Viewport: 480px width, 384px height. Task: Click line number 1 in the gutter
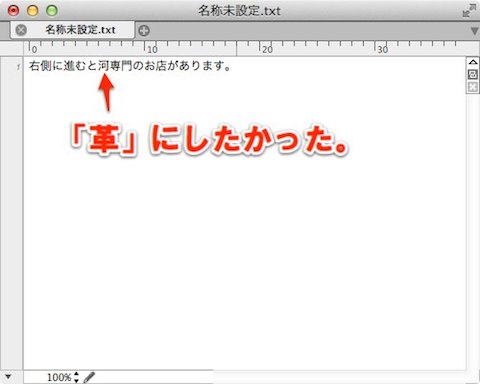19,67
